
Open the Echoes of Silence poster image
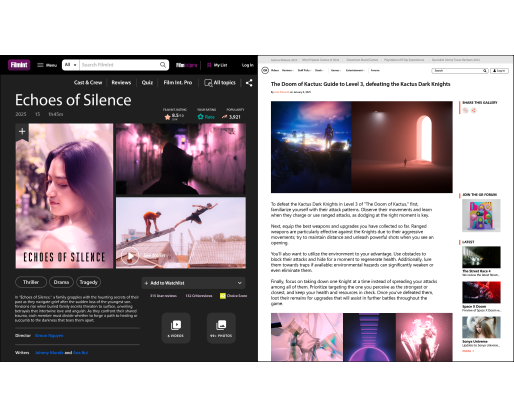tap(64, 196)
